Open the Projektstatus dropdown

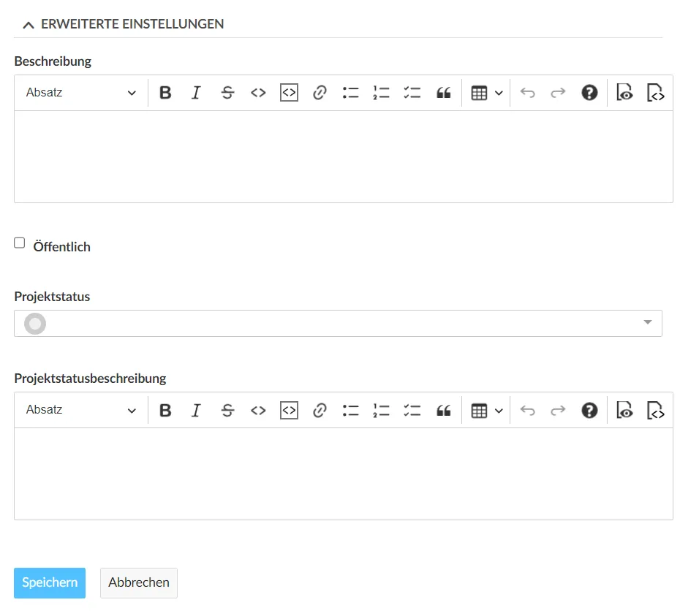coord(338,323)
